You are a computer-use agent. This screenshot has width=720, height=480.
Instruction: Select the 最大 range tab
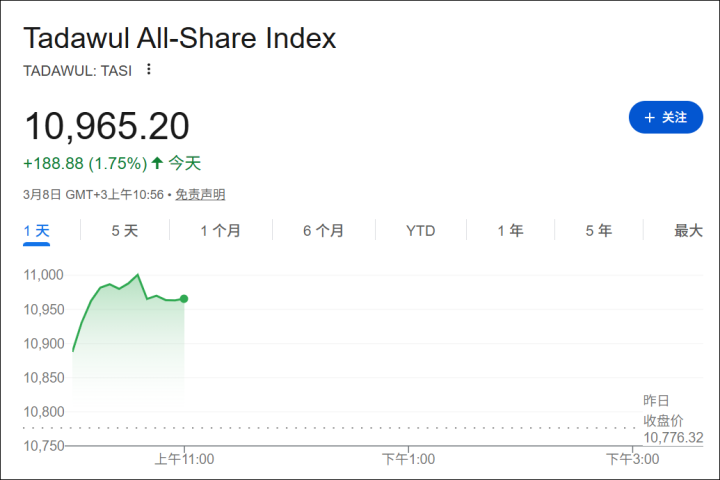pos(688,231)
